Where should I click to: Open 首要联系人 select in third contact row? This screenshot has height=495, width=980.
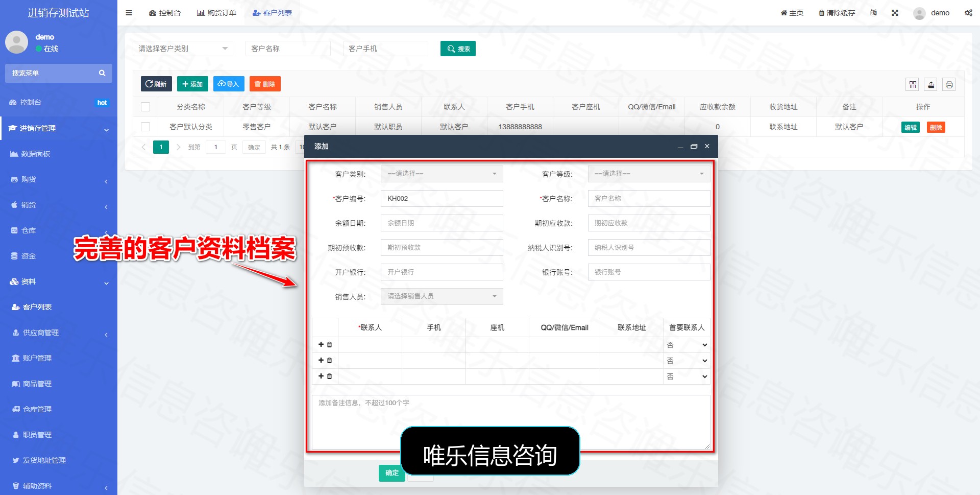tap(687, 376)
